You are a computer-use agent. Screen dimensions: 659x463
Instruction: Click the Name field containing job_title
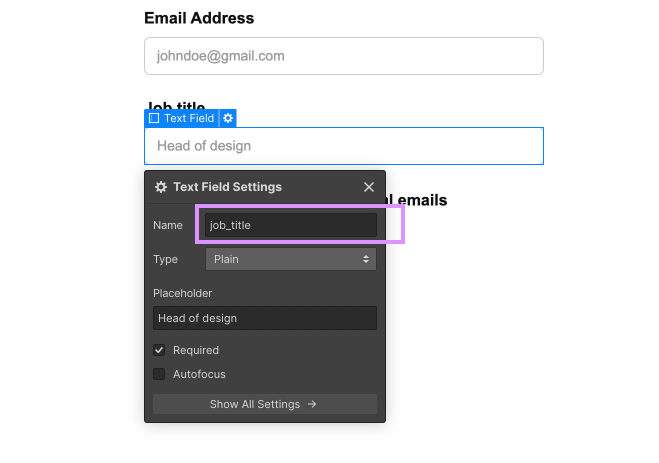[x=290, y=225]
